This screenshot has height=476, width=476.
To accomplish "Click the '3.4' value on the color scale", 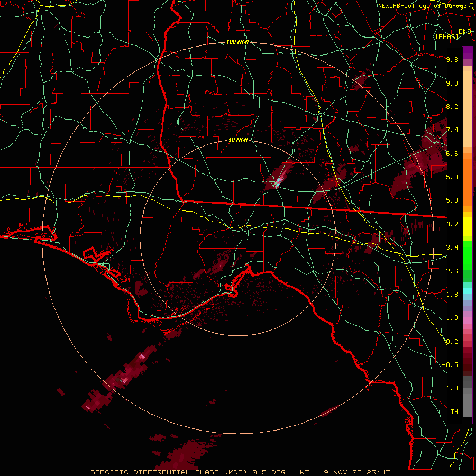I will [x=452, y=247].
